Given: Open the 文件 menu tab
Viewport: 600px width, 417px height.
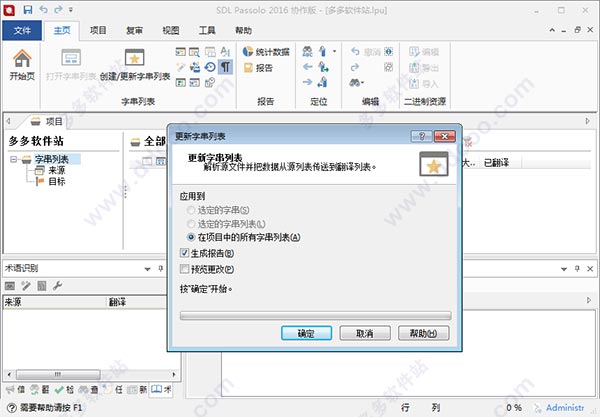Looking at the screenshot, I should (x=22, y=30).
